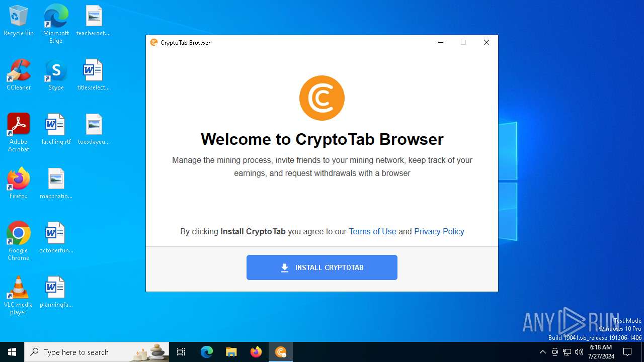This screenshot has width=644, height=362.
Task: Expand the hidden system tray icons
Action: pos(542,352)
